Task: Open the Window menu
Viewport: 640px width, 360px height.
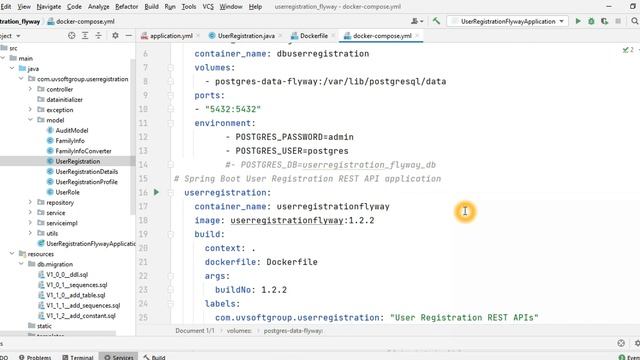Action: point(231,7)
